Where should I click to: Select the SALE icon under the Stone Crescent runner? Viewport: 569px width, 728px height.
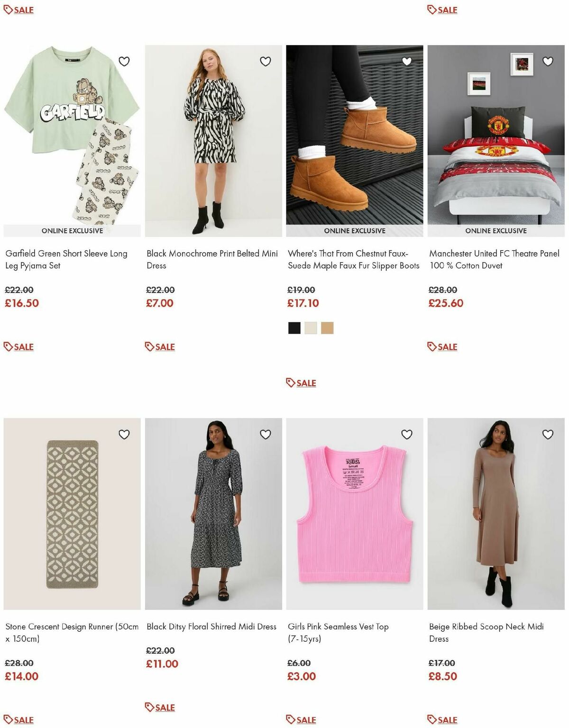[19, 719]
